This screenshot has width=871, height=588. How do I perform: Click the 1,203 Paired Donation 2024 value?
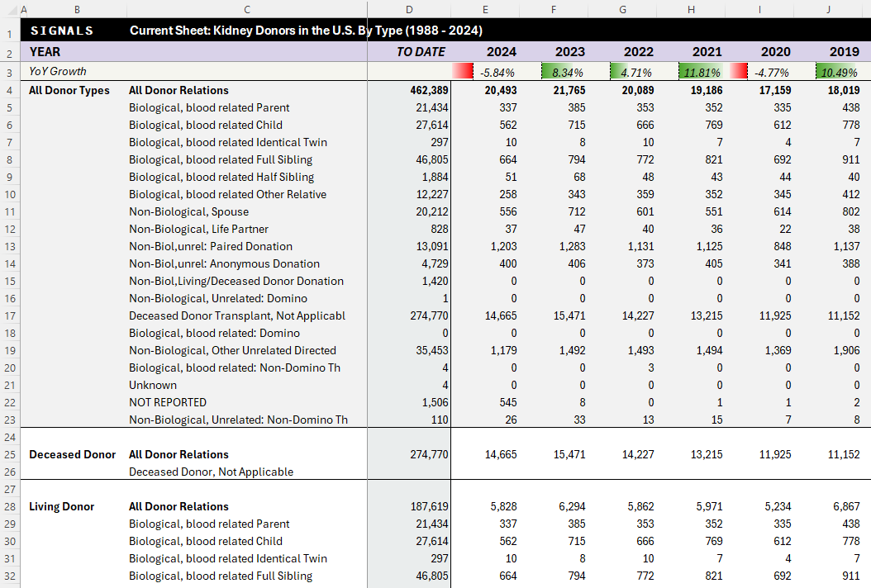(503, 247)
